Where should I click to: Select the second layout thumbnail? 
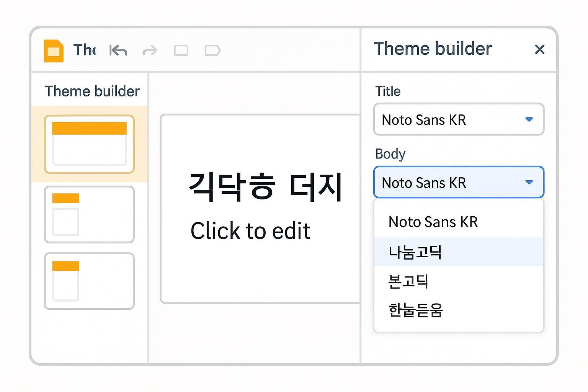tap(89, 214)
